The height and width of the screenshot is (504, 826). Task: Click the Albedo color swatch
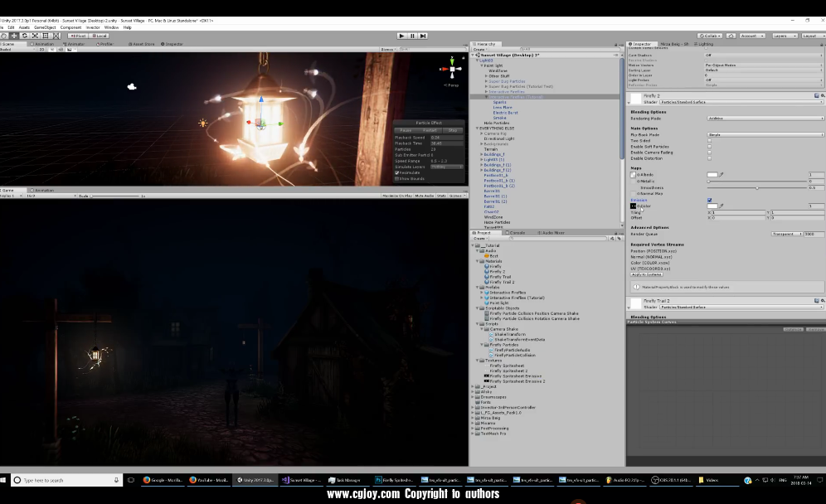(x=712, y=175)
